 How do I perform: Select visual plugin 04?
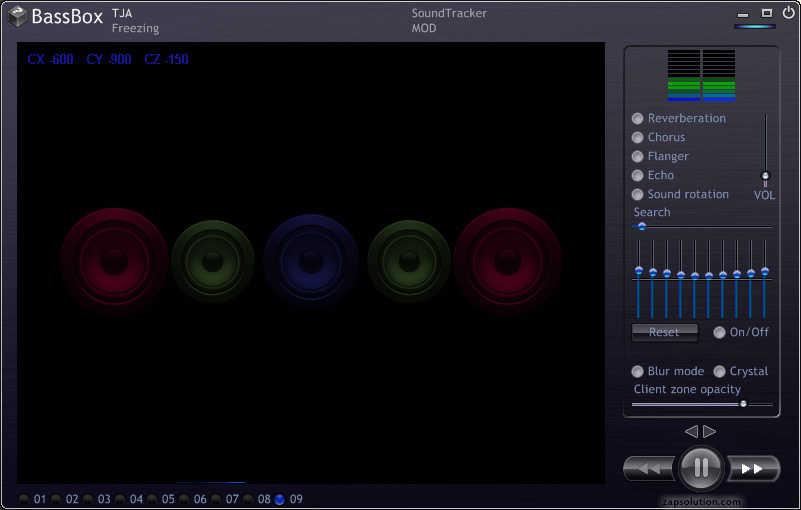pyautogui.click(x=120, y=499)
